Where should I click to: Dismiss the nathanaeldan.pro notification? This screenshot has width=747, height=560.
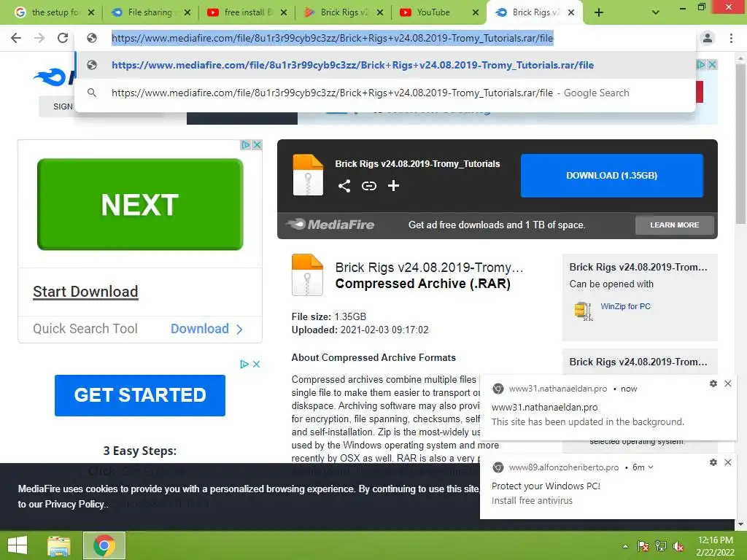pyautogui.click(x=728, y=384)
